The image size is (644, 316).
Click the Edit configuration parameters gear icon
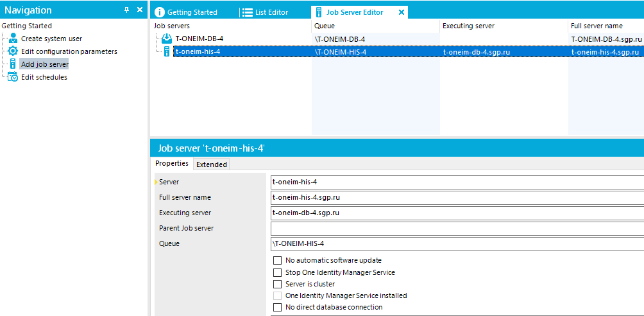point(13,51)
